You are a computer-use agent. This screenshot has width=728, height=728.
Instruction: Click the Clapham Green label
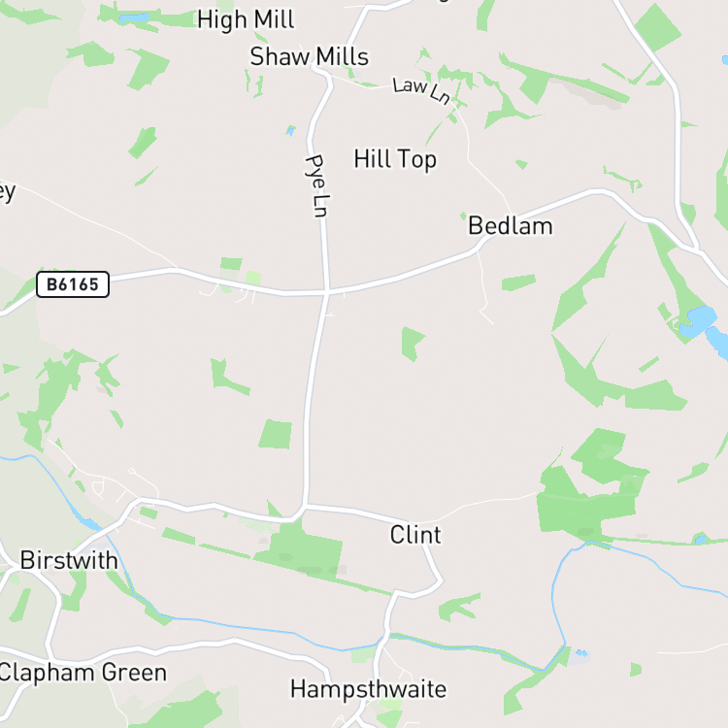[x=83, y=673]
